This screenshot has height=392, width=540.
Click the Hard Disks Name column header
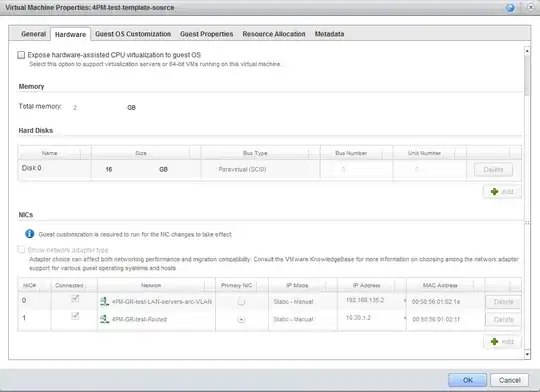pyautogui.click(x=50, y=153)
